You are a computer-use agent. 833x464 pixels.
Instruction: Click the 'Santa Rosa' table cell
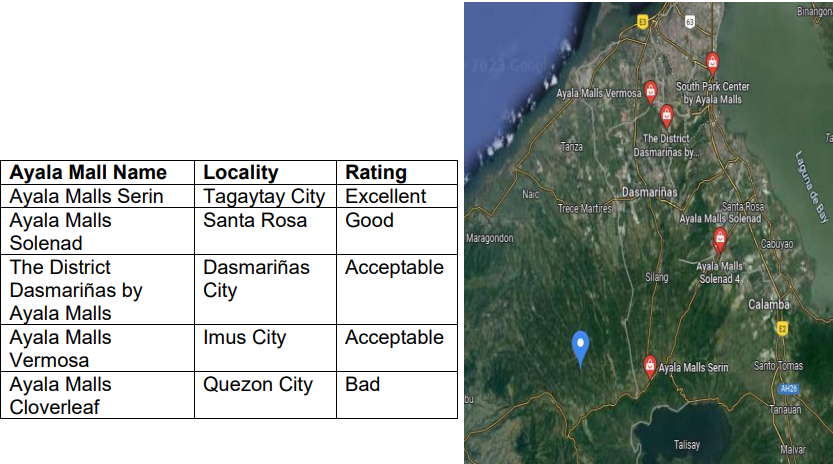266,231
